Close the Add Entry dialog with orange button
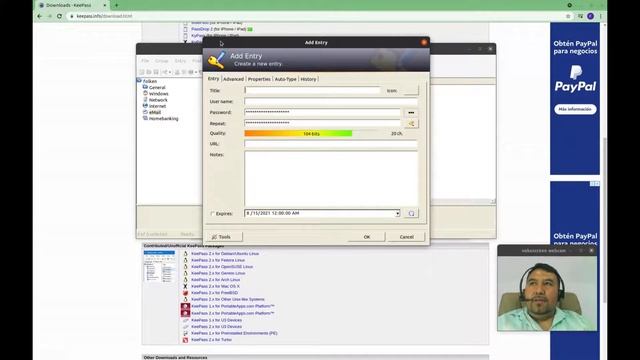 [424, 42]
